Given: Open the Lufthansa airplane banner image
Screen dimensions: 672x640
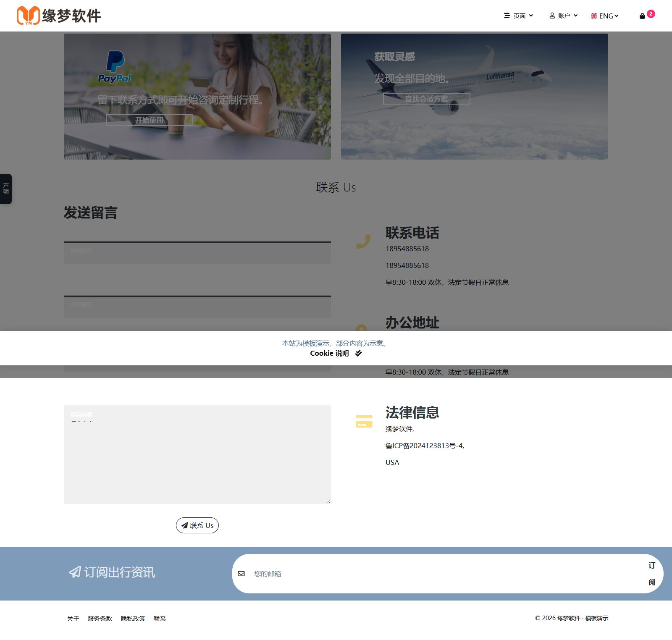Looking at the screenshot, I should pyautogui.click(x=475, y=96).
